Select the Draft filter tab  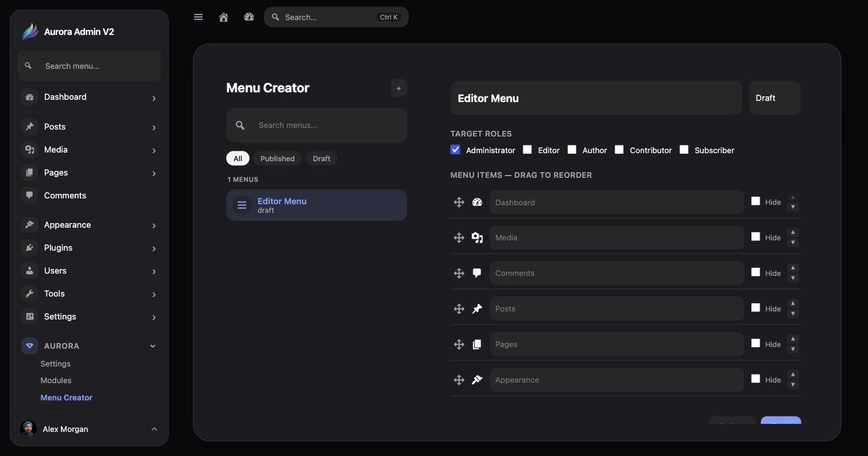(321, 158)
